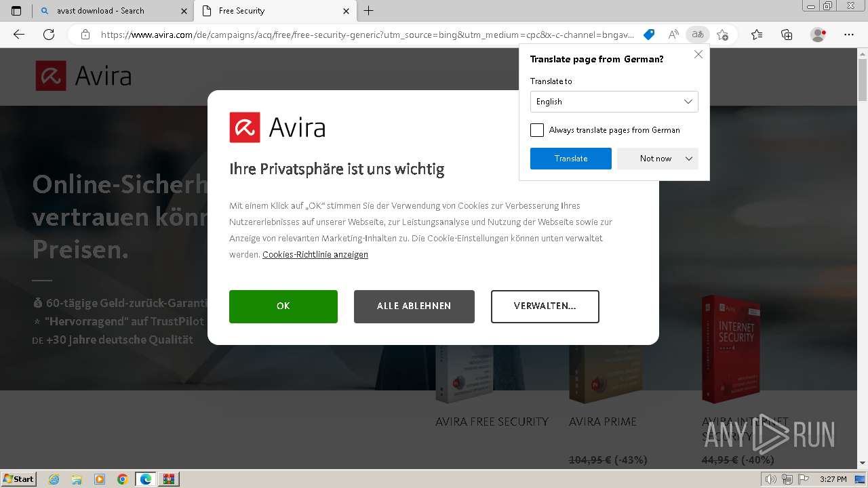
Task: Start Read aloud for this page
Action: pyautogui.click(x=673, y=35)
